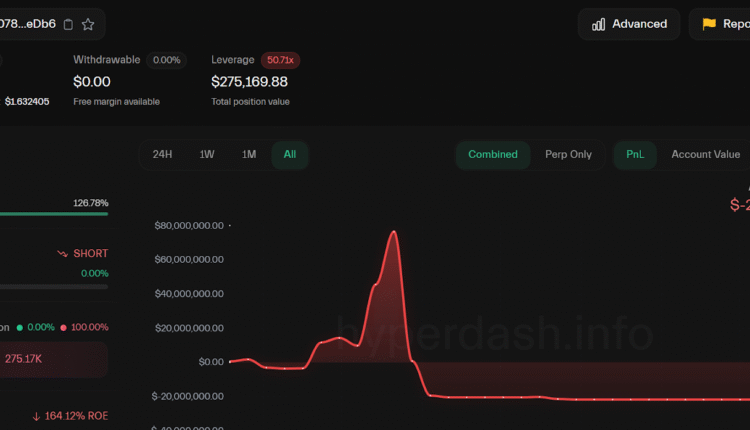The image size is (750, 430).
Task: Click the red dot beside 100.00%
Action: pyautogui.click(x=64, y=328)
